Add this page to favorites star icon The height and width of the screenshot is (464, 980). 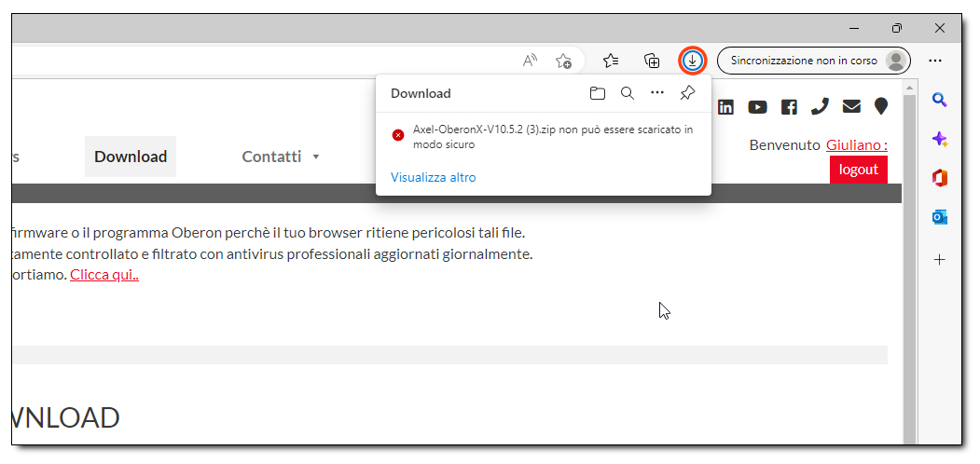pos(563,61)
